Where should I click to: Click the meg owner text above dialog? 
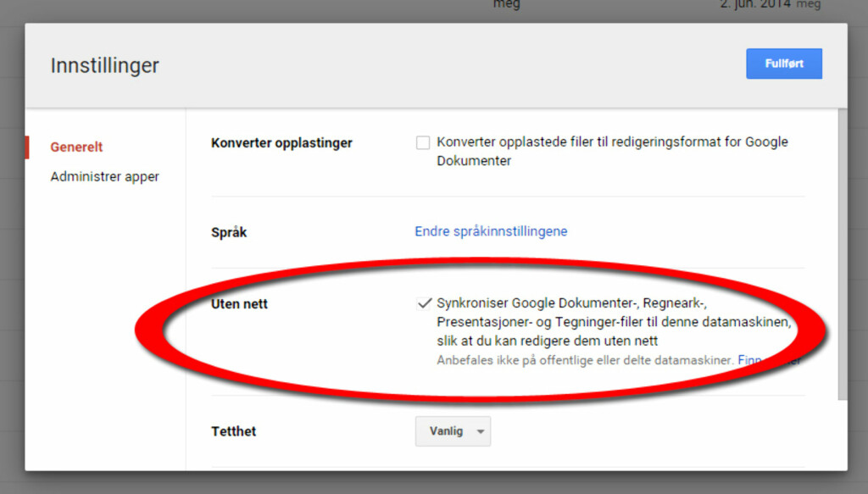[x=506, y=5]
